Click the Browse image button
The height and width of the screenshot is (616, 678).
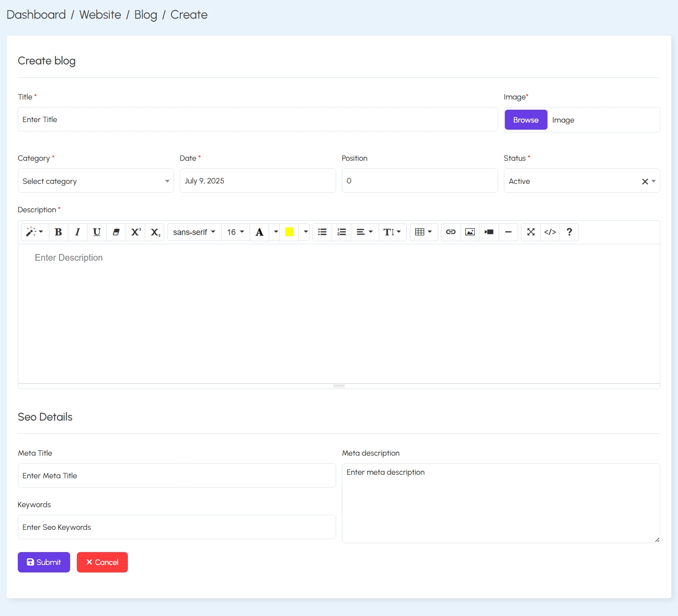tap(526, 120)
